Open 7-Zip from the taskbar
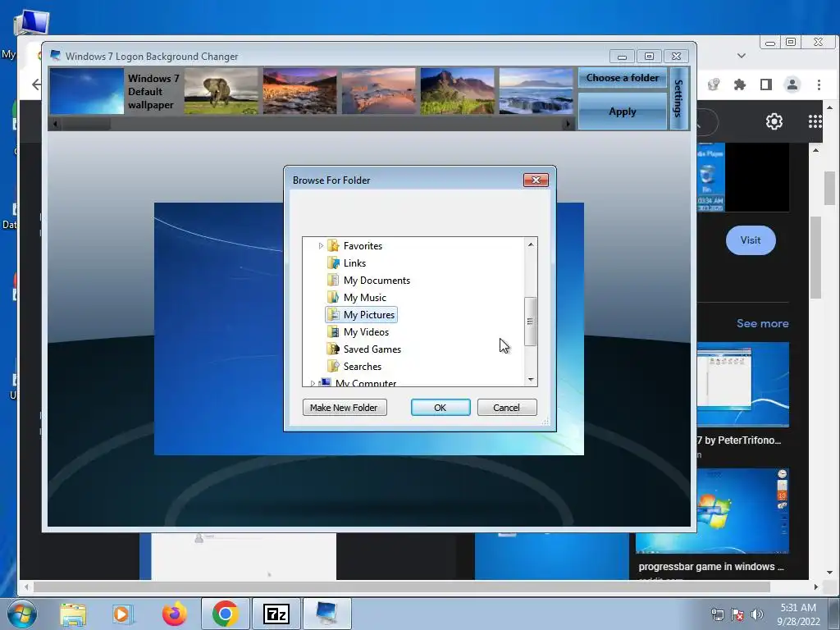This screenshot has width=840, height=630. tap(276, 614)
